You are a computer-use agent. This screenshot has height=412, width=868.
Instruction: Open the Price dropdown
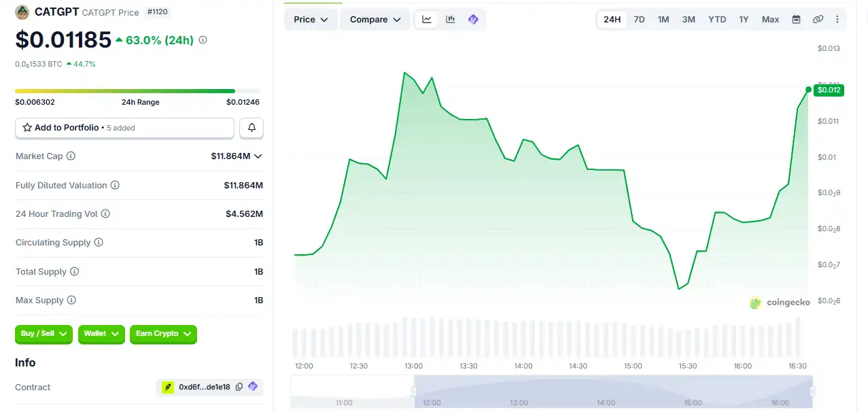click(x=311, y=20)
